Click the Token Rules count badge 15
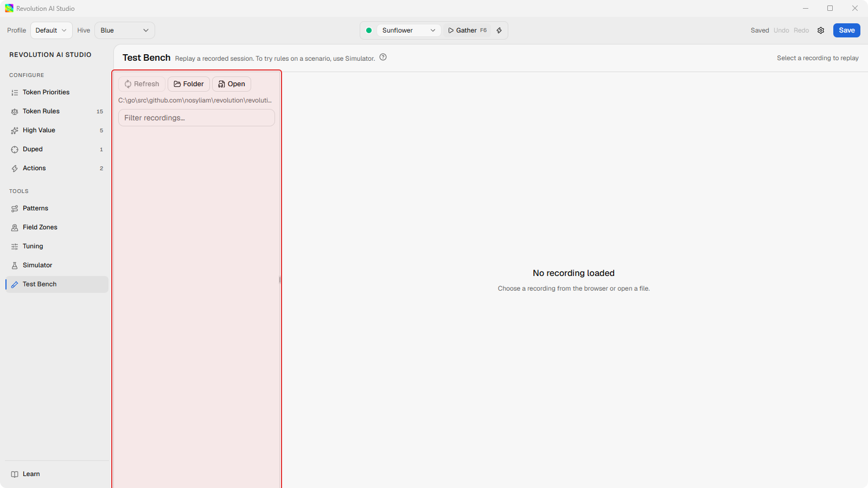The height and width of the screenshot is (488, 868). 100,112
